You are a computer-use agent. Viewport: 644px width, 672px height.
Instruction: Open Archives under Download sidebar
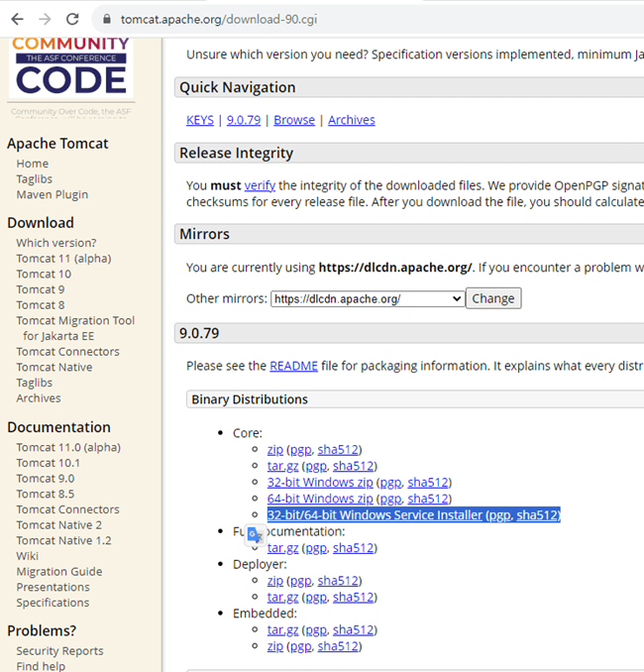pyautogui.click(x=39, y=398)
